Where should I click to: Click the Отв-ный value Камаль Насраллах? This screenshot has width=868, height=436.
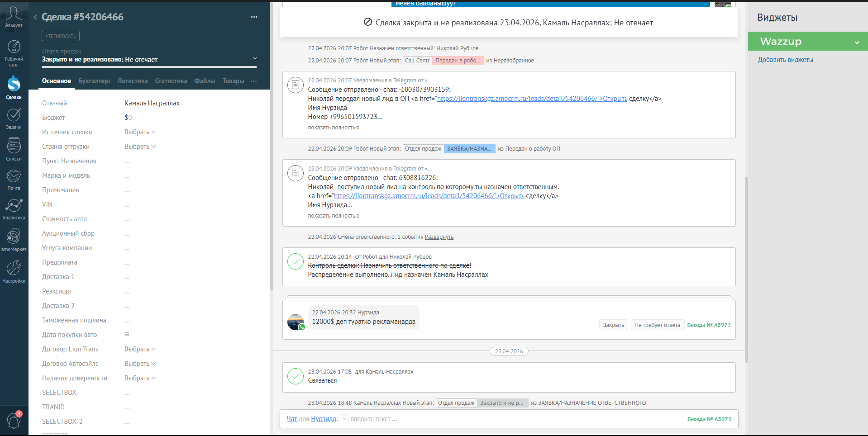152,103
